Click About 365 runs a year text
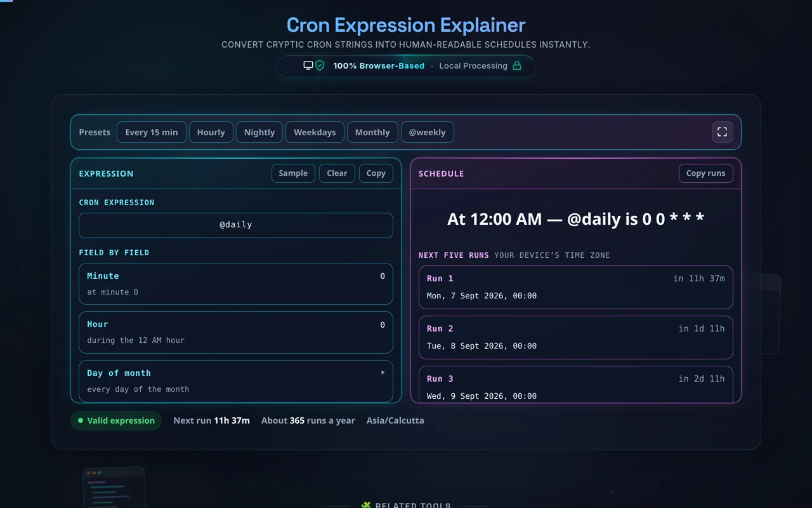The width and height of the screenshot is (812, 508). [x=308, y=420]
